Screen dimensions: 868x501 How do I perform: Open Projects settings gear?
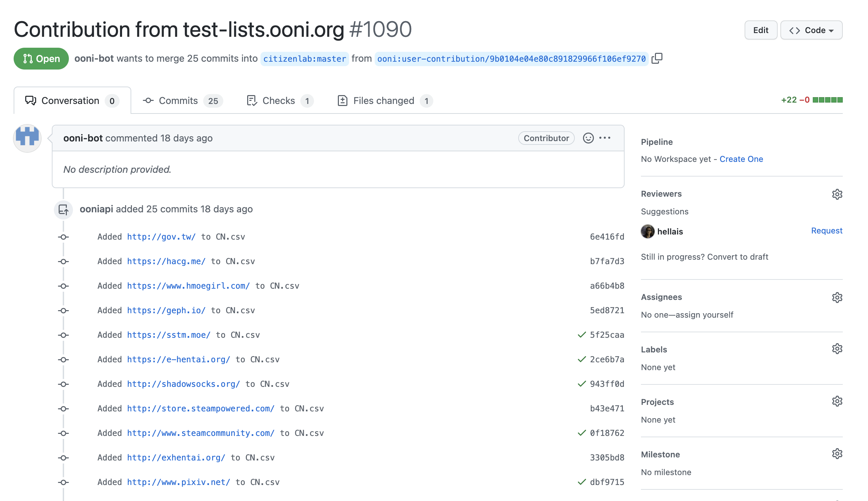pyautogui.click(x=837, y=401)
